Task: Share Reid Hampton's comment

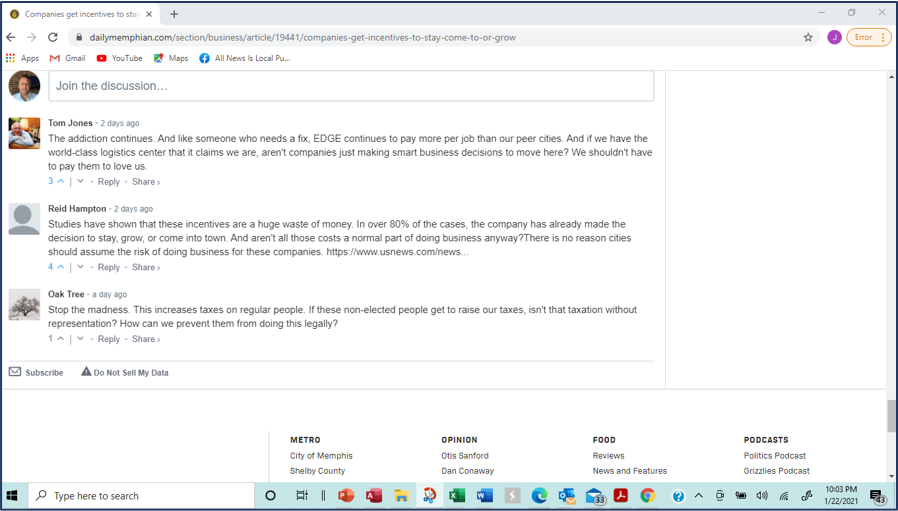Action: coord(146,267)
